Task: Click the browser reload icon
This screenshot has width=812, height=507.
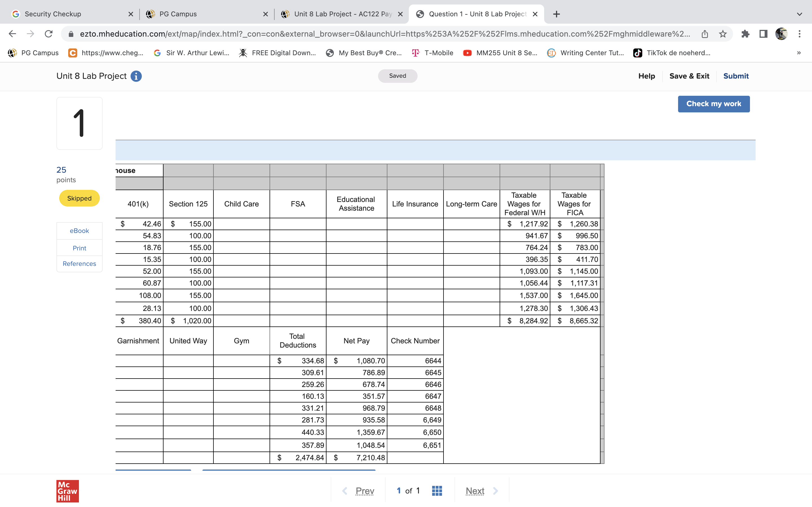Action: click(49, 34)
